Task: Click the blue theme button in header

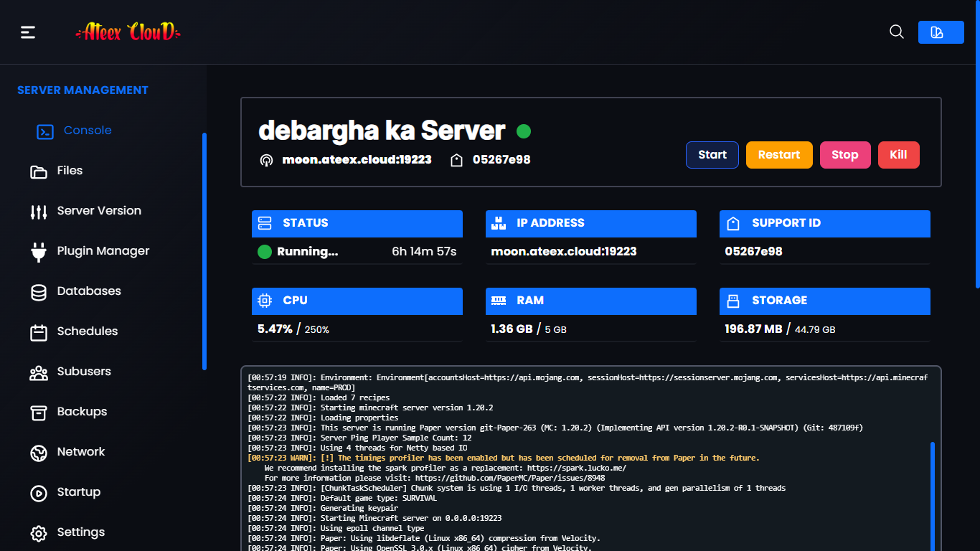Action: (941, 32)
